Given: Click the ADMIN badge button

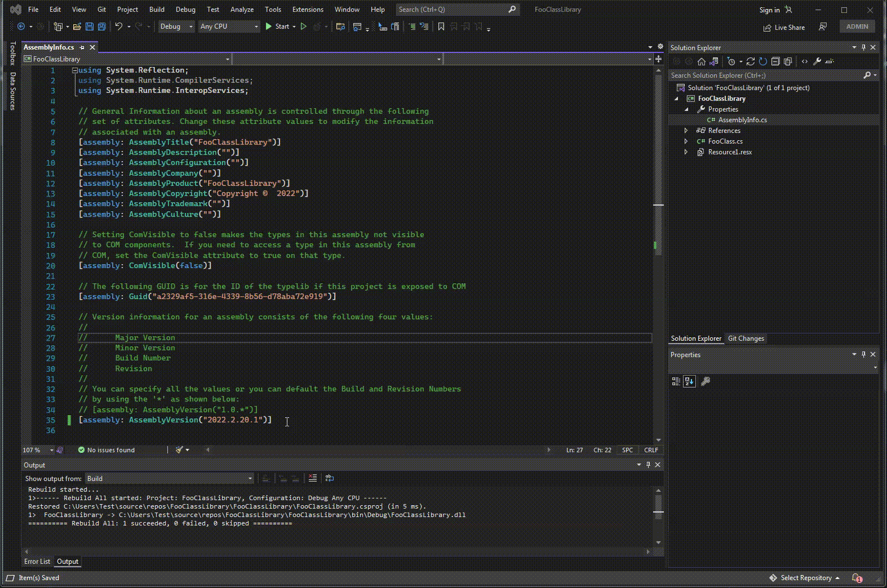Looking at the screenshot, I should [x=857, y=26].
